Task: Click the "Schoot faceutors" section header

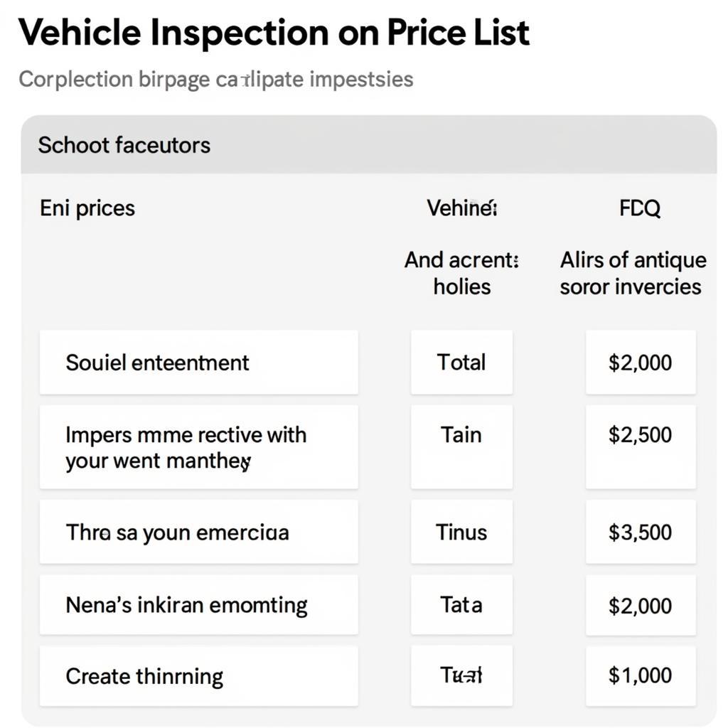Action: click(x=124, y=145)
